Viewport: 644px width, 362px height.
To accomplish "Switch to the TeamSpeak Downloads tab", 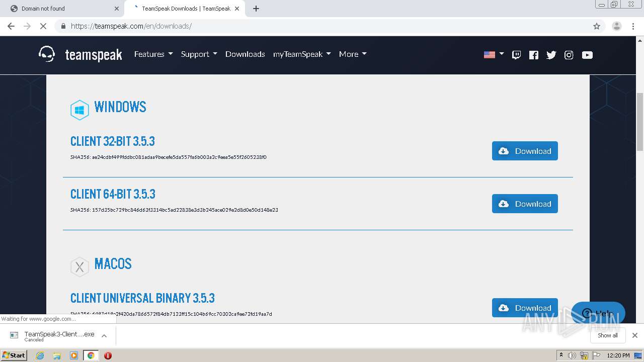I will pos(185,9).
